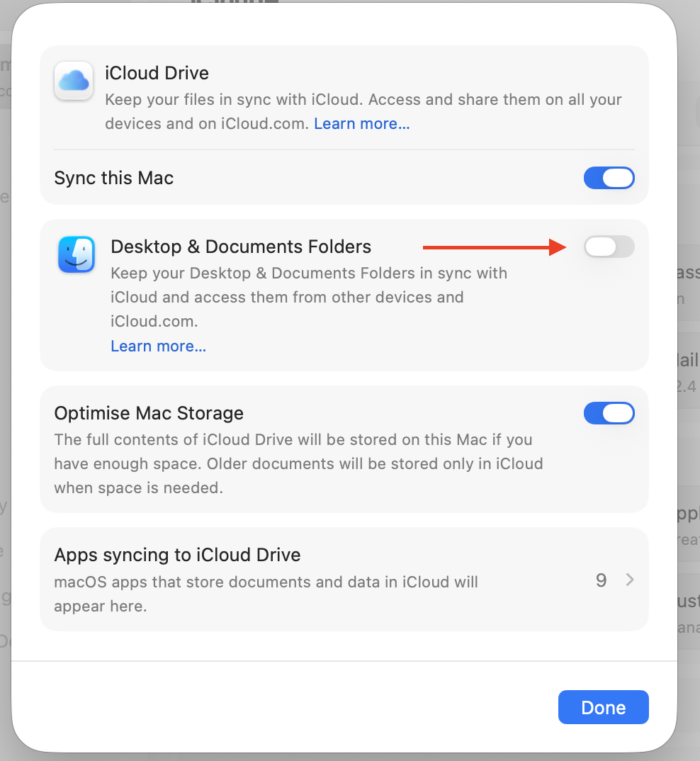Click the Optimise Mac Storage title

click(x=149, y=413)
